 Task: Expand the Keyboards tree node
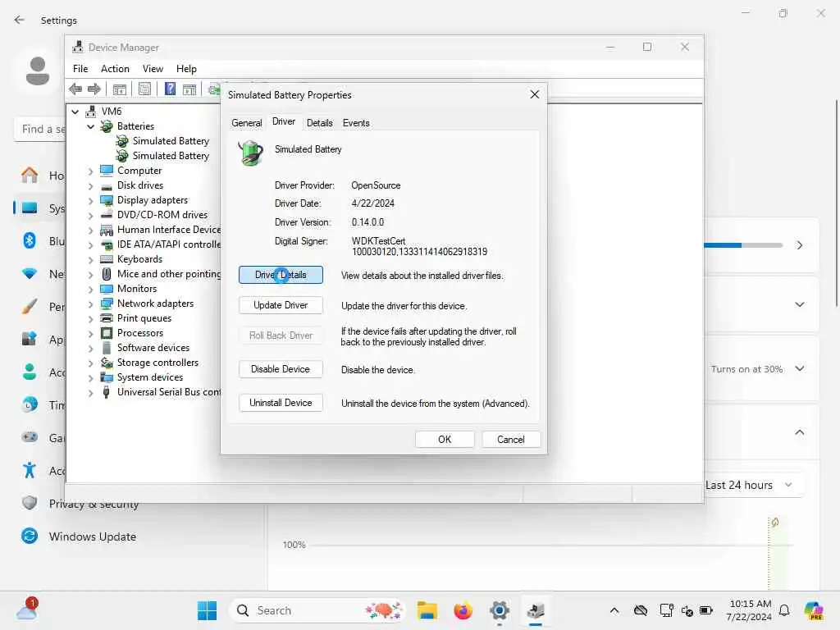click(90, 260)
